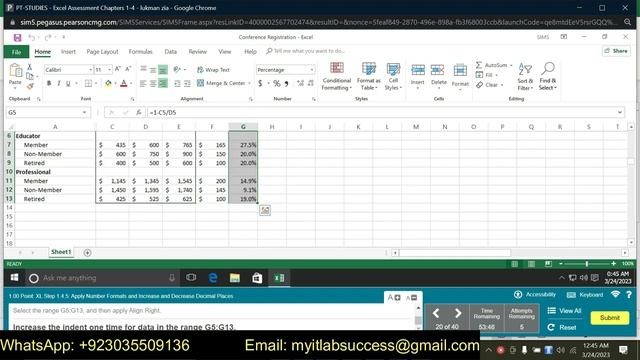Click the Save icon in Excel title bar
The image size is (640, 360).
(17, 38)
